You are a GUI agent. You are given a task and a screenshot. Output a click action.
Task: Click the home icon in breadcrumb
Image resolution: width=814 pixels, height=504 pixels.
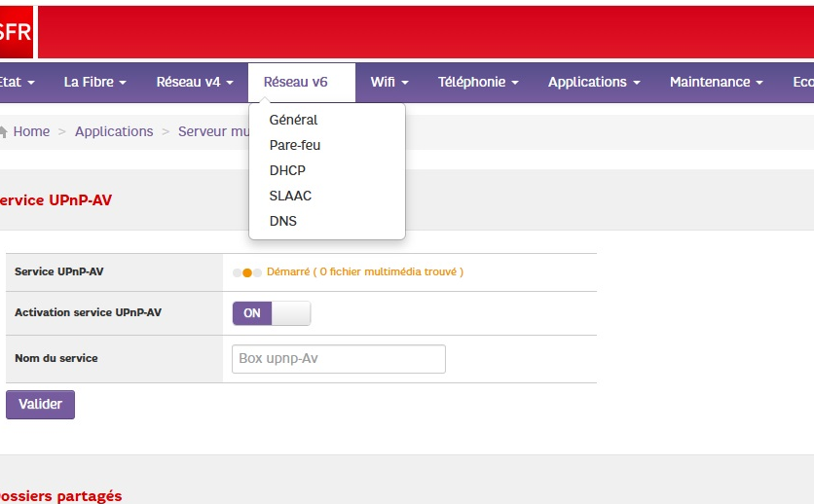pos(3,131)
